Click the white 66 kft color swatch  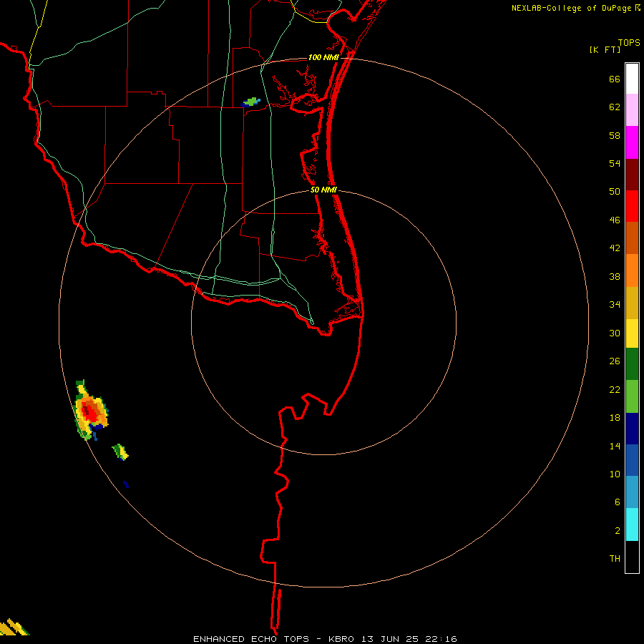click(632, 79)
